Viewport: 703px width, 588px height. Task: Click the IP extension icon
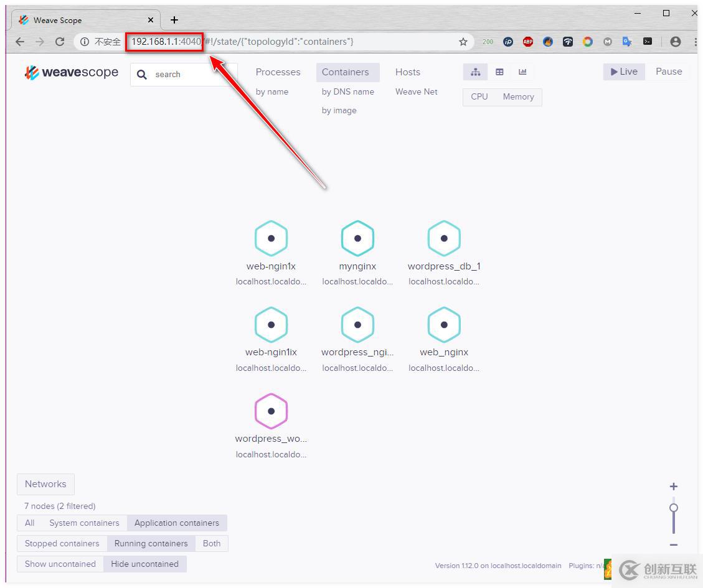click(508, 42)
